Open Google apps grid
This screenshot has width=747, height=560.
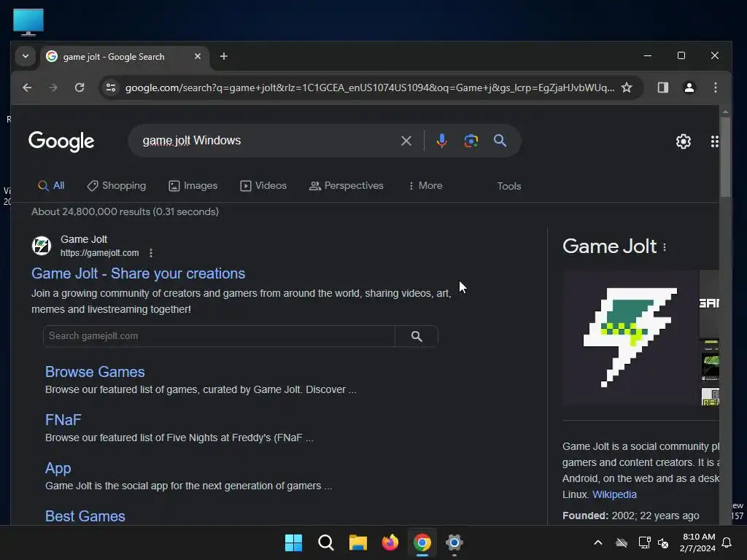coord(714,141)
